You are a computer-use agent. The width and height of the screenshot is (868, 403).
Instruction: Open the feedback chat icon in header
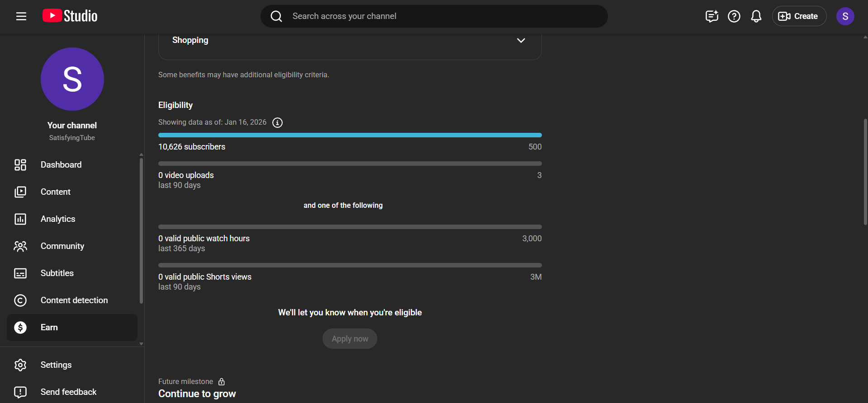tap(711, 16)
